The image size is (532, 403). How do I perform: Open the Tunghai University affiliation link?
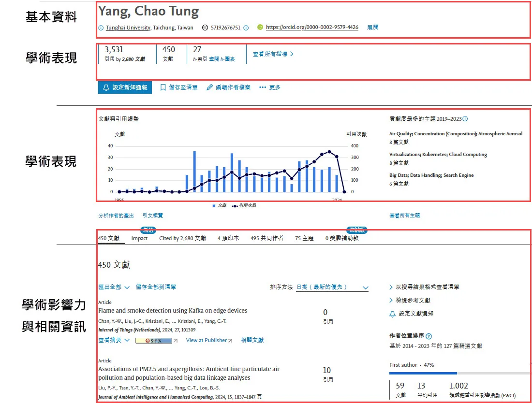(128, 28)
